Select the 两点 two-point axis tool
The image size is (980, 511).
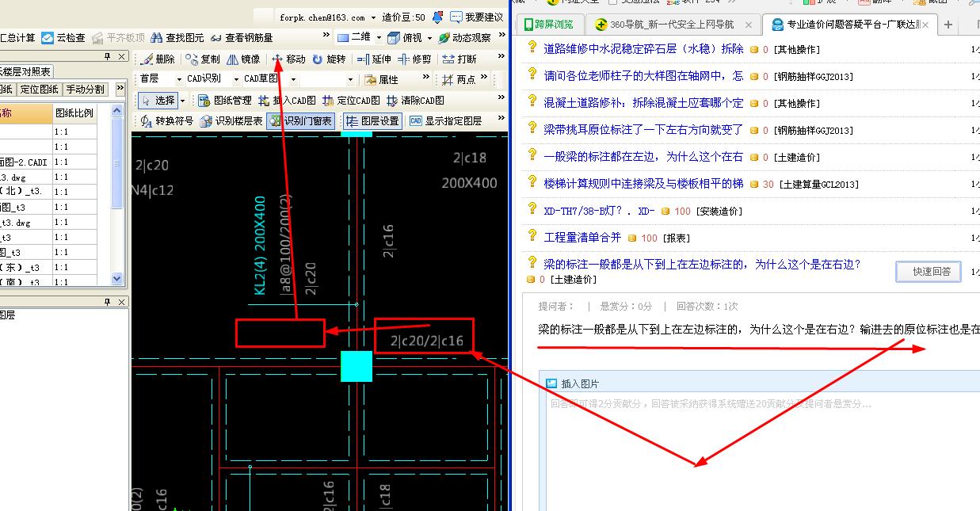(x=459, y=80)
